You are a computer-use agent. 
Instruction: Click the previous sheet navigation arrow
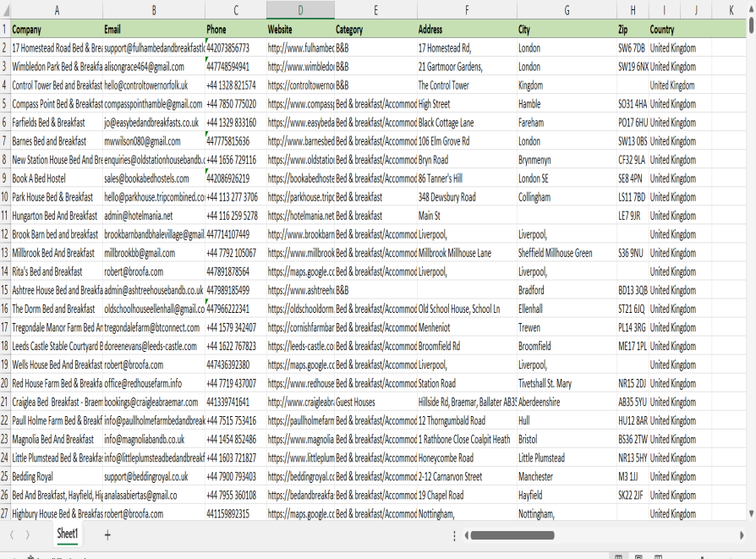12,534
